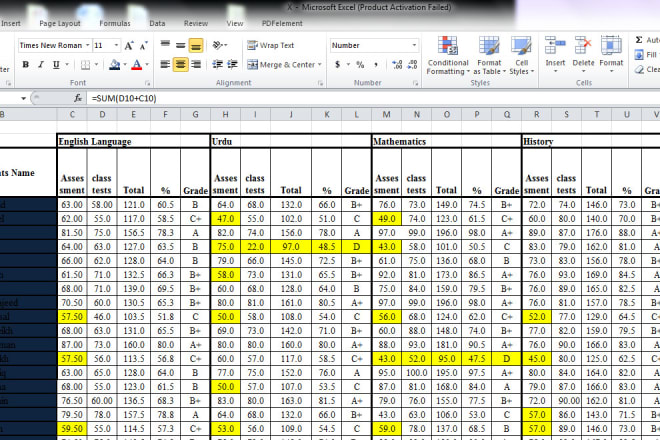Open the PDFelement tab
The width and height of the screenshot is (660, 440).
pos(282,23)
